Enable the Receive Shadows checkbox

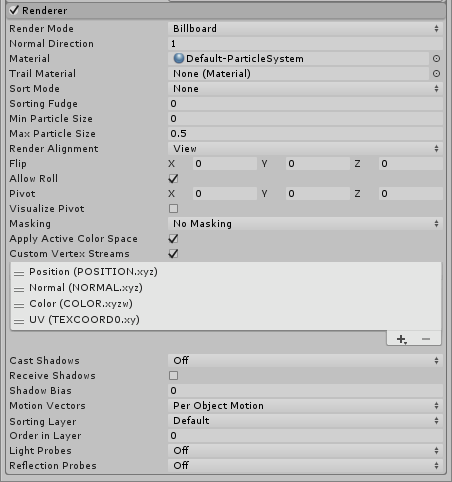click(x=173, y=376)
